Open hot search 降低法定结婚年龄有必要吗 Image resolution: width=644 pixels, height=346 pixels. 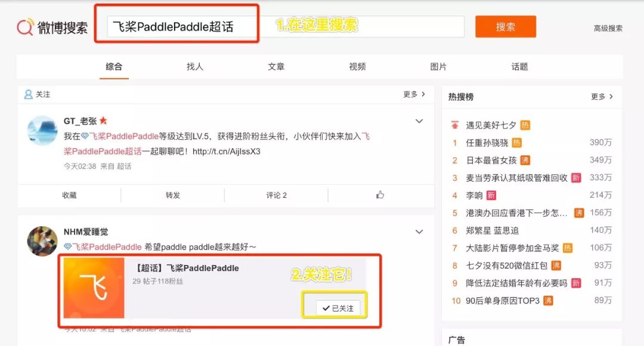point(516,283)
